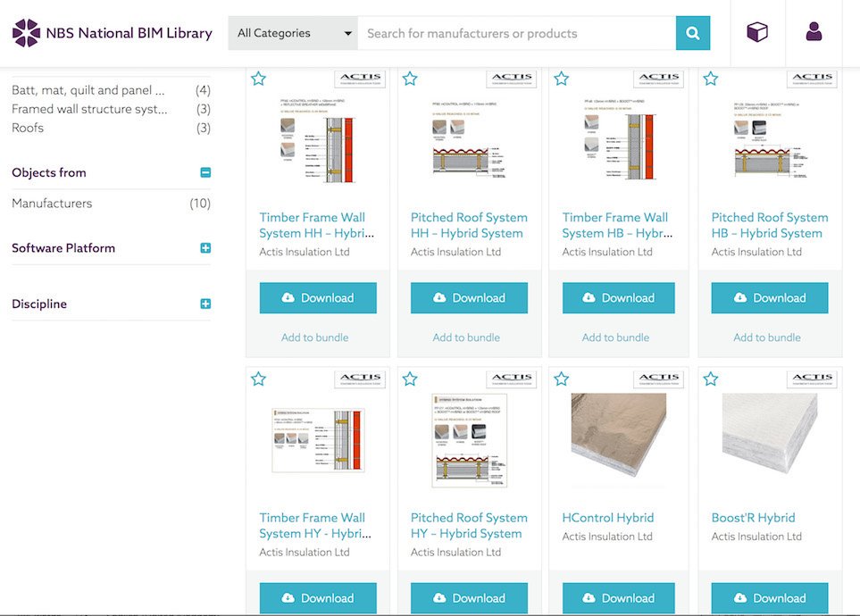Expand the Software Platform section
This screenshot has height=616, width=860.
[x=205, y=248]
